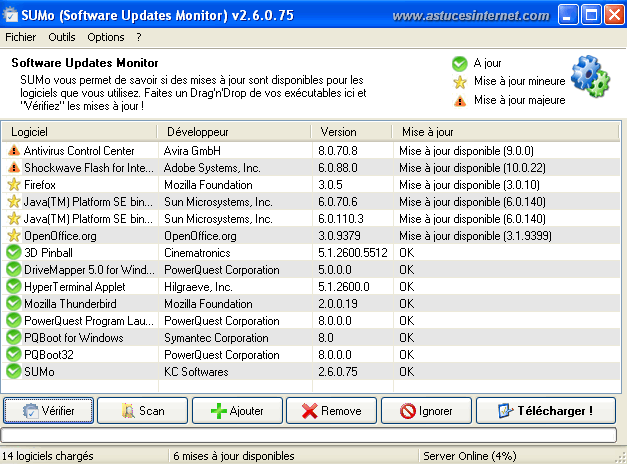The height and width of the screenshot is (464, 627).
Task: Click the 'Cinematronics' developer cell
Action: (x=197, y=252)
